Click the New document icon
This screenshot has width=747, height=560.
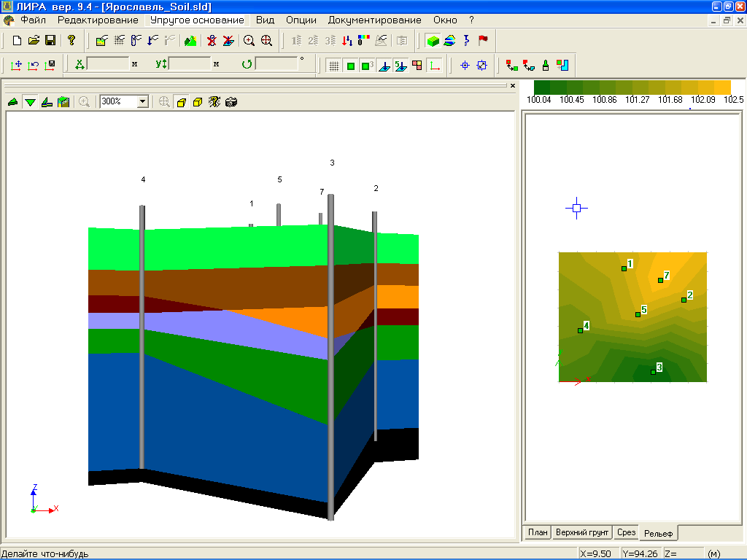(x=18, y=41)
